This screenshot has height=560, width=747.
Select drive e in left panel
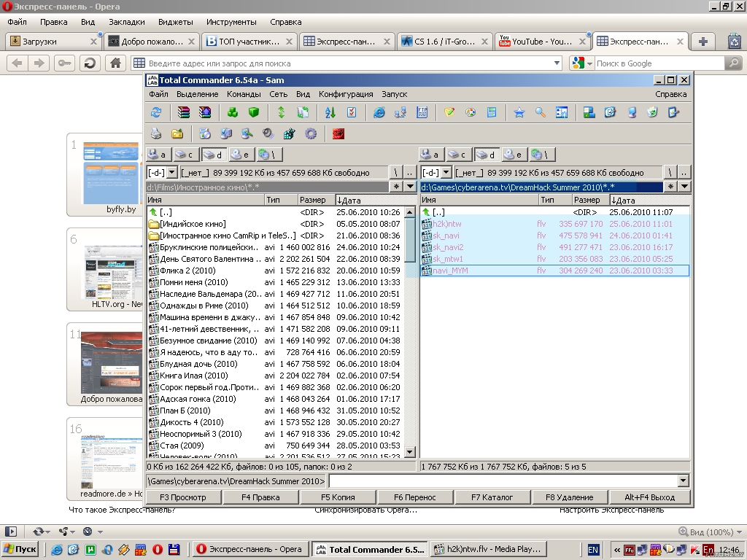tap(241, 155)
